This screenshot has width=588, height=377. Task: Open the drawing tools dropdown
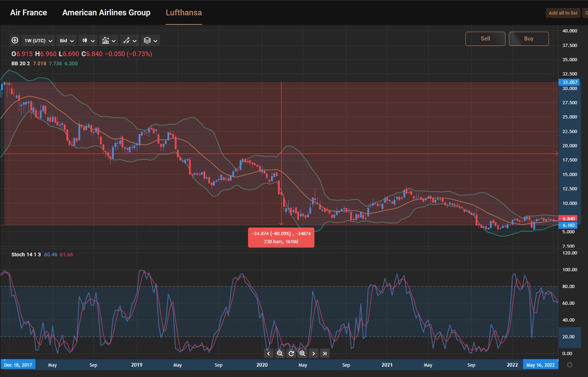129,41
